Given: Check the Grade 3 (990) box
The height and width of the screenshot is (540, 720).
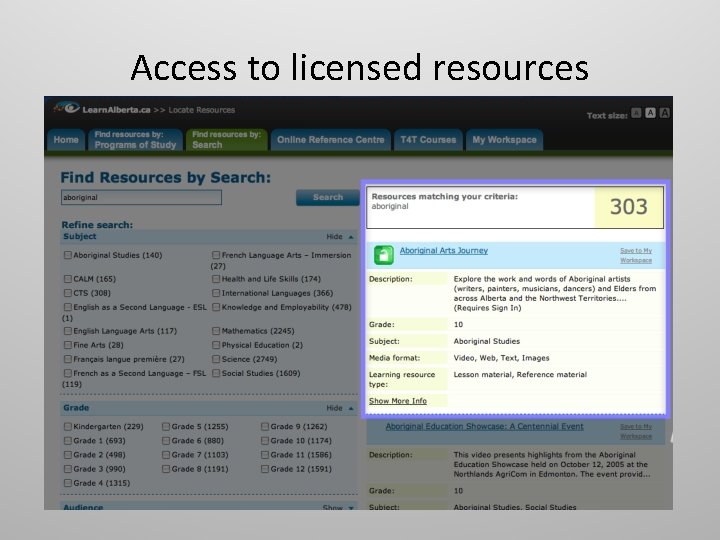Looking at the screenshot, I should coord(68,469).
